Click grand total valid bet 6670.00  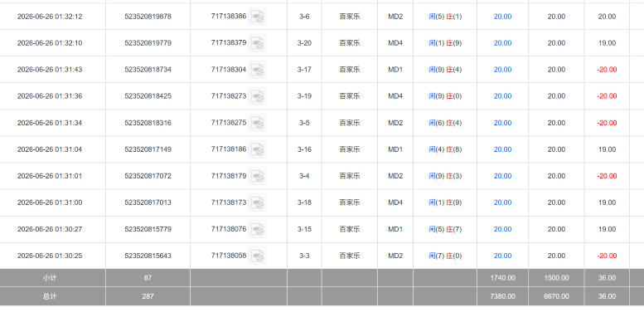tap(556, 296)
